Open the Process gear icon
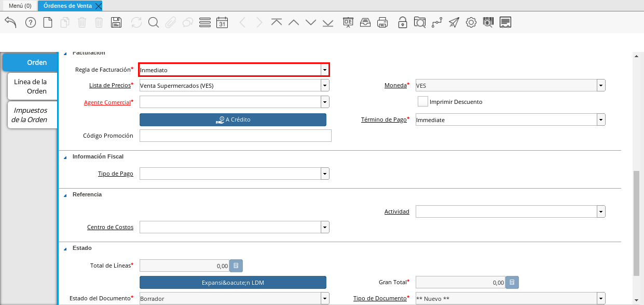 click(471, 22)
